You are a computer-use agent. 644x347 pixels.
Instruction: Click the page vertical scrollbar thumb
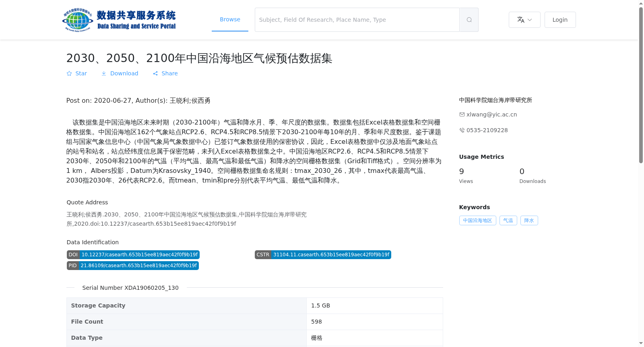click(x=641, y=85)
